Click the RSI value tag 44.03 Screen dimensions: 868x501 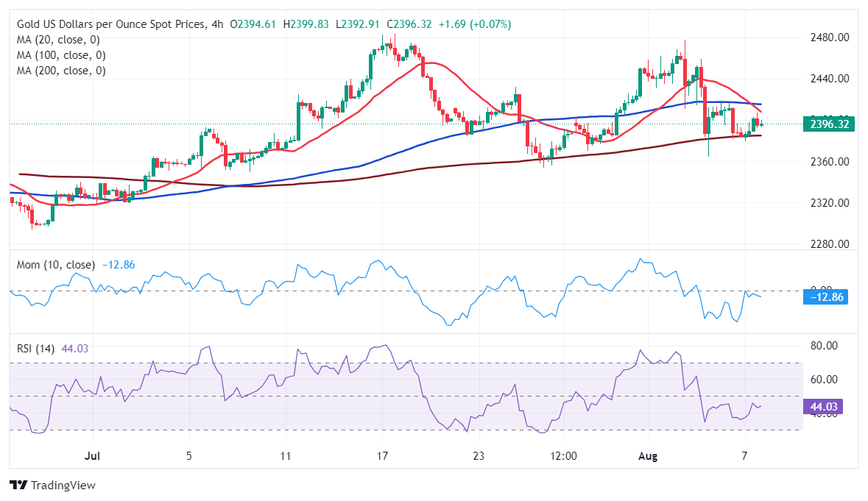tap(823, 406)
